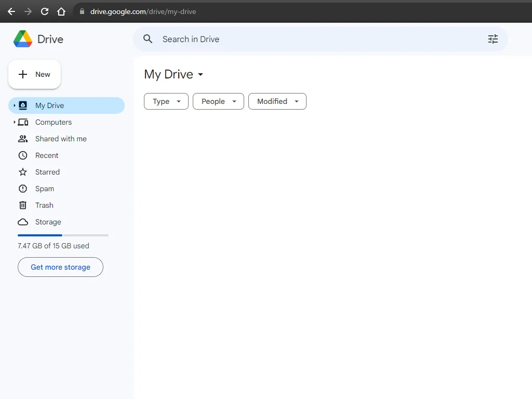Expand the Computers tree arrow

[14, 122]
